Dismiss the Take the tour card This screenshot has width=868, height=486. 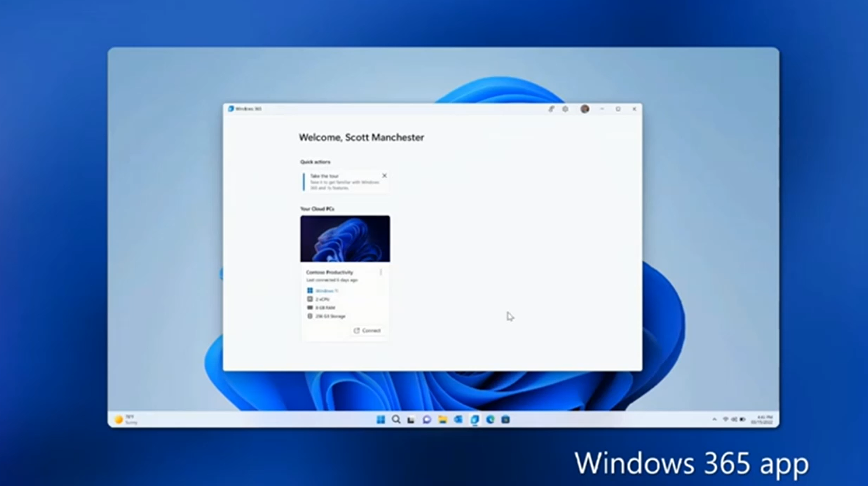click(x=384, y=176)
